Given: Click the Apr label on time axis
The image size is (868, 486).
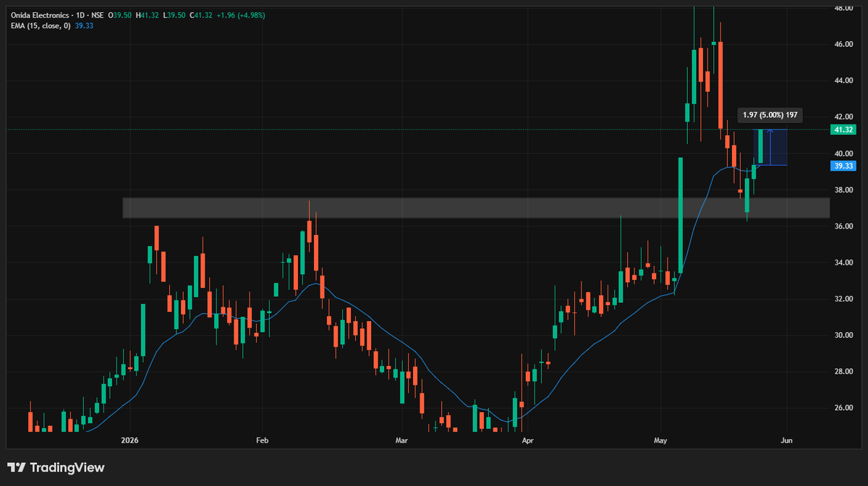Looking at the screenshot, I should [527, 440].
